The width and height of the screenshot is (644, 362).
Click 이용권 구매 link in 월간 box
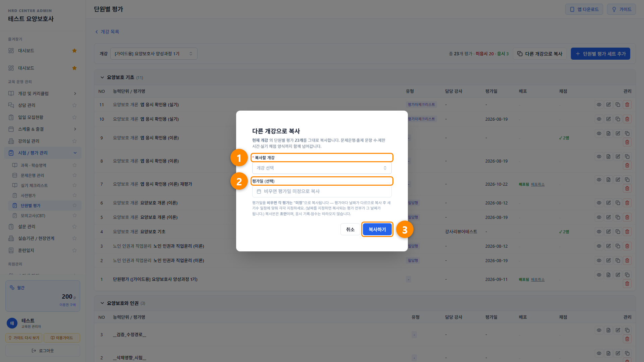coord(68,305)
